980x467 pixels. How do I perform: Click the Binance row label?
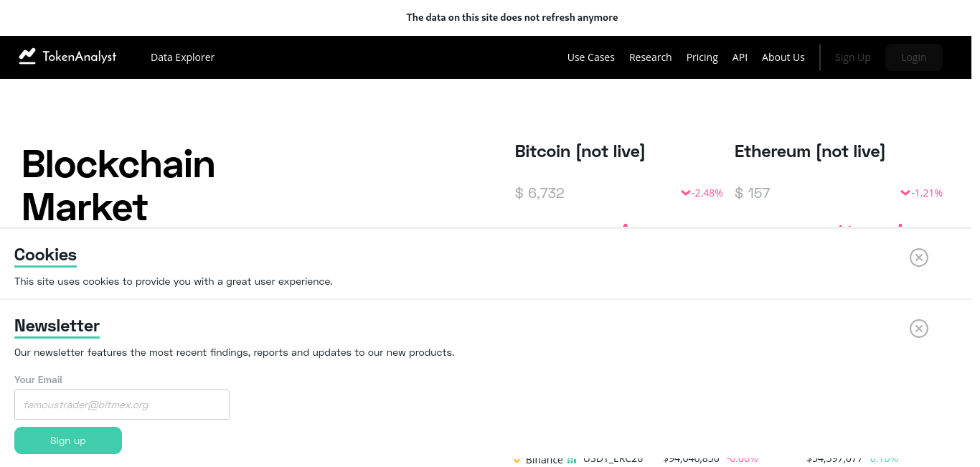tap(544, 460)
